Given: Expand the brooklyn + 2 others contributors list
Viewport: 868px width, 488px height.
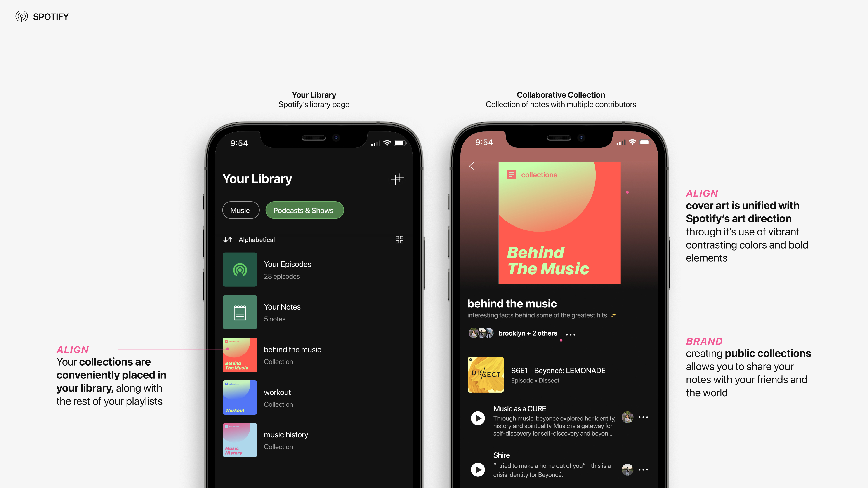Looking at the screenshot, I should 527,333.
